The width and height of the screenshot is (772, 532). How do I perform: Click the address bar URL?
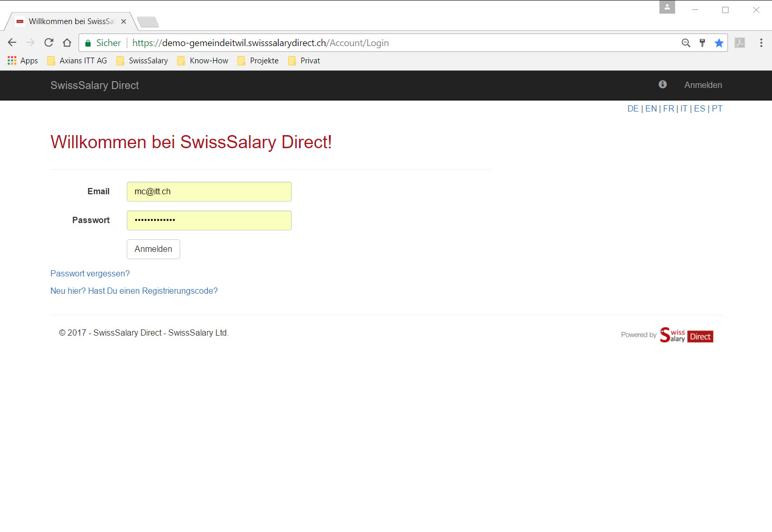pyautogui.click(x=260, y=43)
